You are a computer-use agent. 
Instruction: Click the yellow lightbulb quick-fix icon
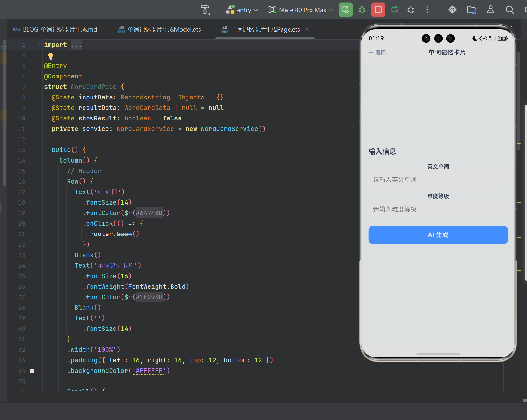coord(50,56)
